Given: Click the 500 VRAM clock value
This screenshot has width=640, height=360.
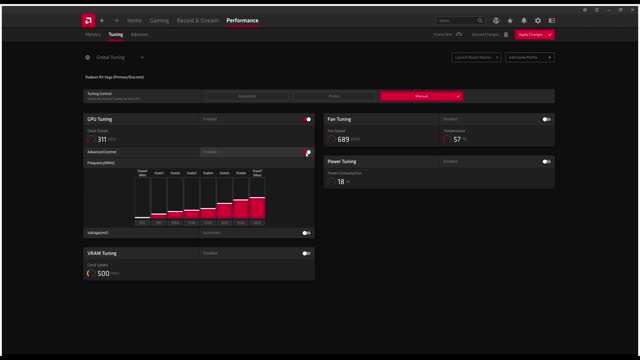Looking at the screenshot, I should (x=103, y=273).
